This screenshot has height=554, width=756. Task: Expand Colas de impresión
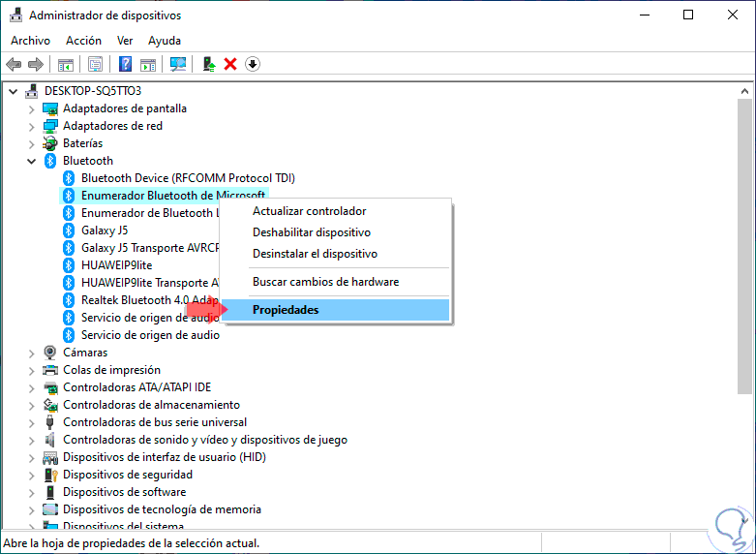point(32,371)
